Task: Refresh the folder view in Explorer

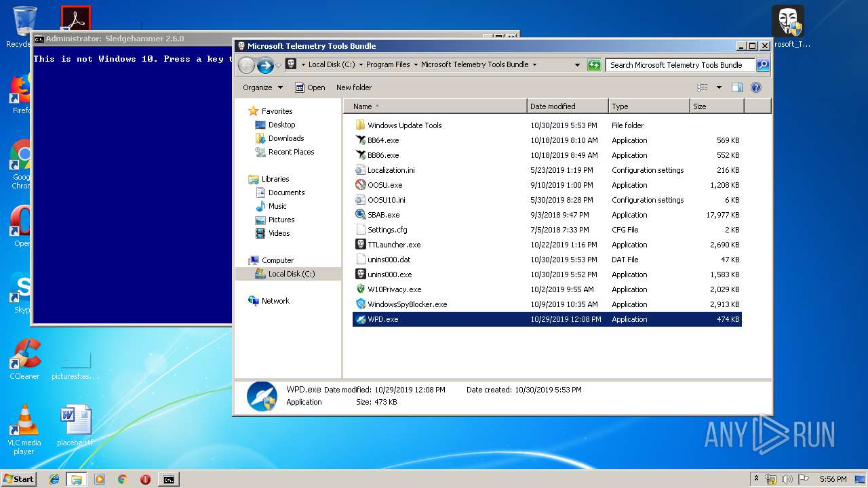Action: coord(594,65)
